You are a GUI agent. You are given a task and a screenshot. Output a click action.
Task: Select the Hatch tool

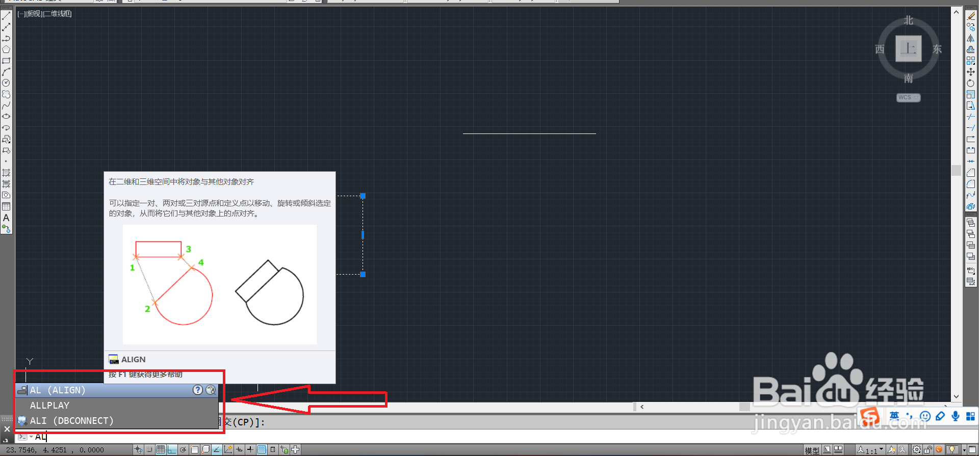[x=6, y=173]
